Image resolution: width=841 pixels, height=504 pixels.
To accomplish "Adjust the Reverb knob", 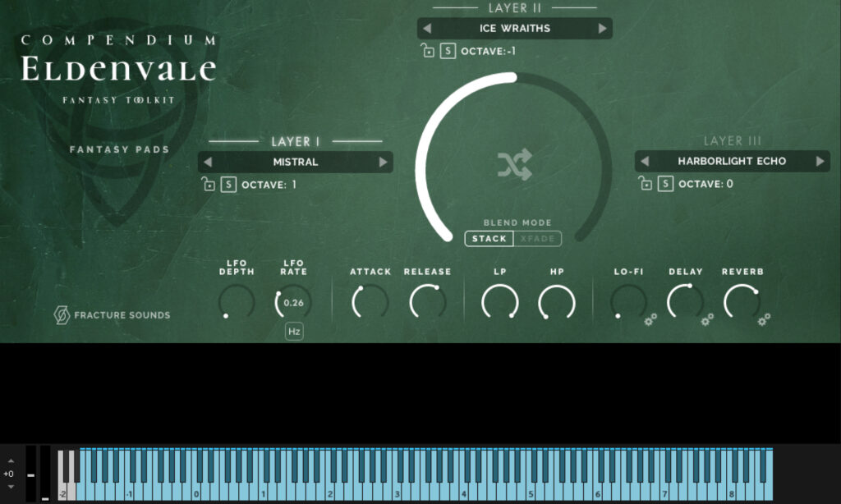I will (742, 301).
